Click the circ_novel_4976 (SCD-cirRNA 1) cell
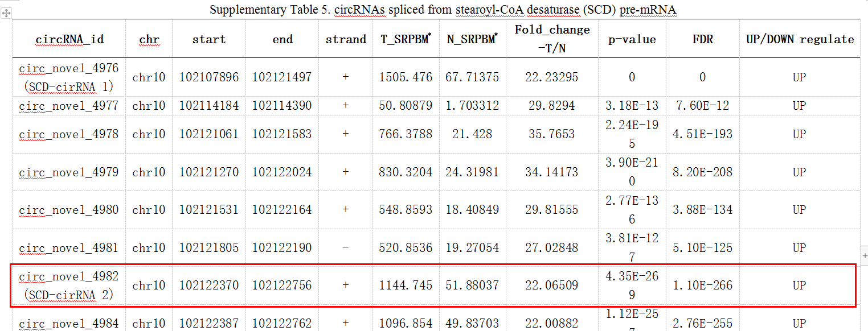 [68, 77]
